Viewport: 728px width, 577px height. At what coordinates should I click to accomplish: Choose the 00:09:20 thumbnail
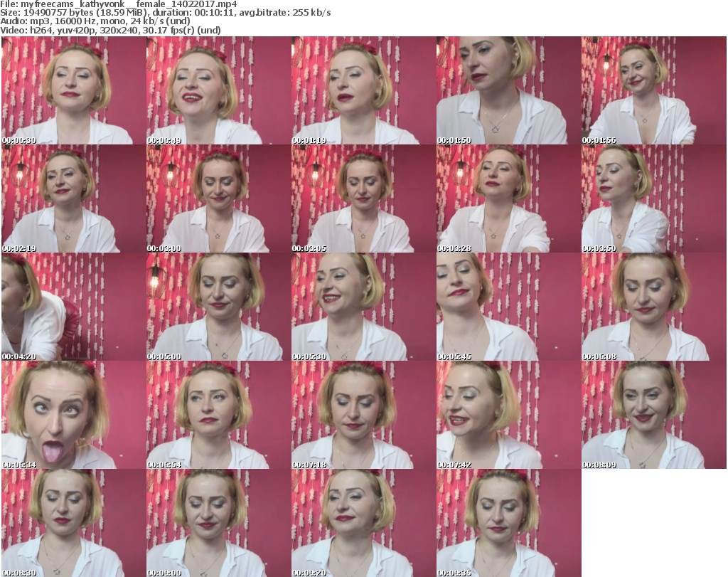pyautogui.click(x=363, y=523)
